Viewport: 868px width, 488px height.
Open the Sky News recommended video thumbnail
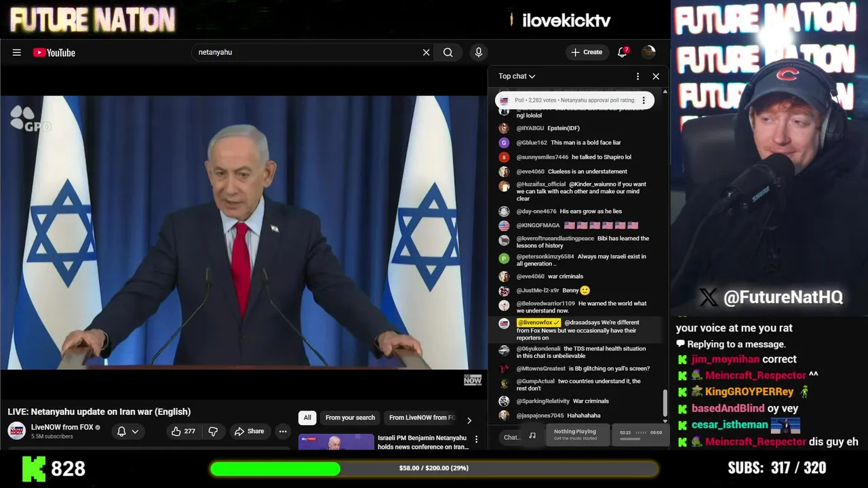(336, 442)
